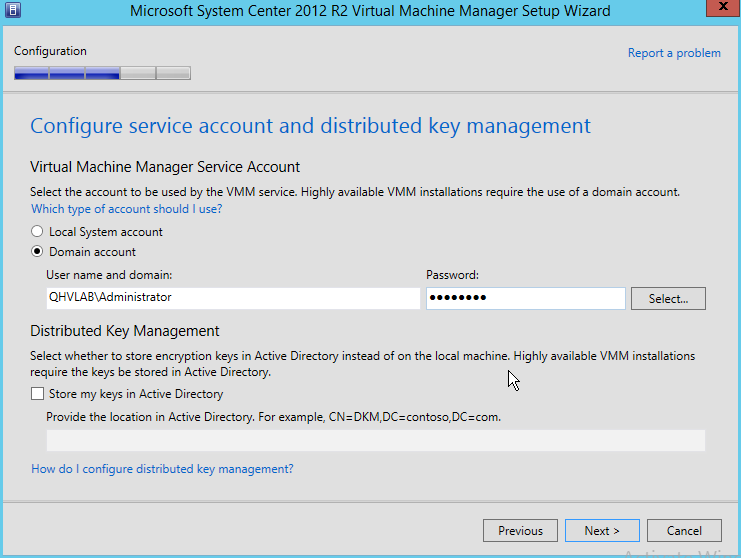Click the Active Directory location text box
Viewport: 741px width, 558px height.
pos(375,441)
